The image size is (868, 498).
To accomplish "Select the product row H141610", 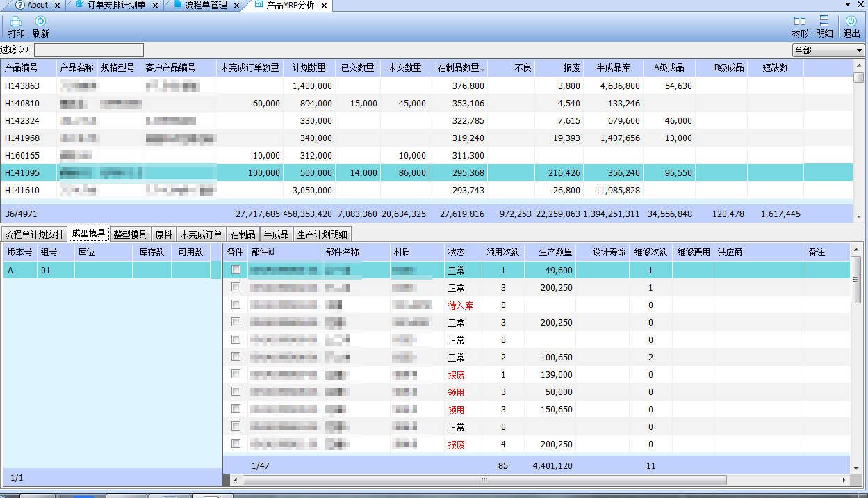I will pos(22,190).
